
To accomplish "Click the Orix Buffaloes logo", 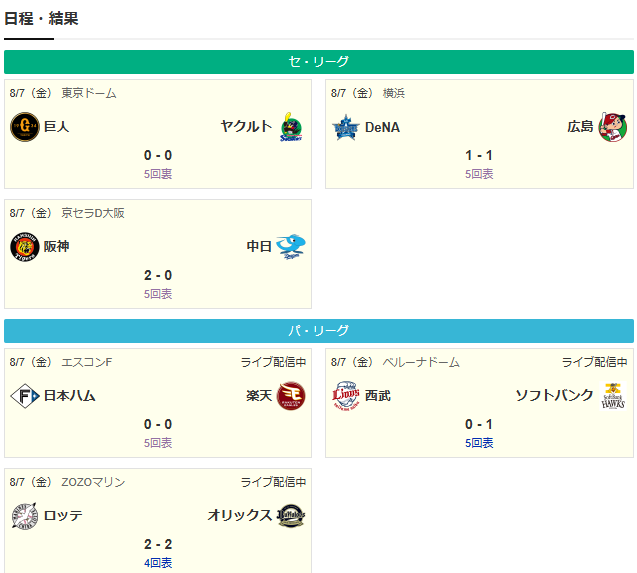I will (291, 516).
